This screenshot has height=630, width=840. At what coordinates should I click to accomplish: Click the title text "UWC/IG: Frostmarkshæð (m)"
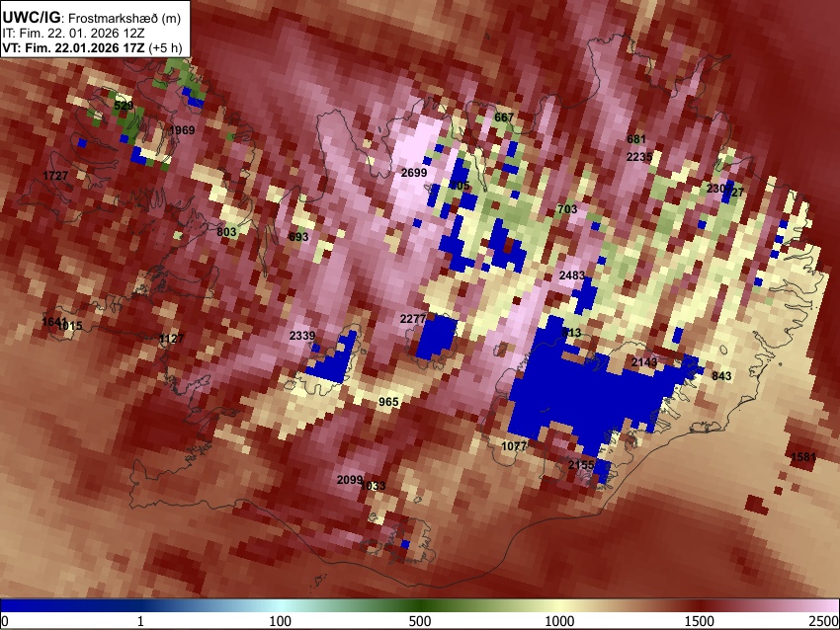tap(92, 17)
